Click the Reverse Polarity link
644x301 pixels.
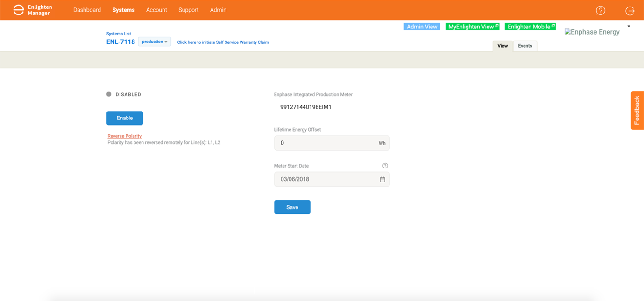tap(125, 136)
